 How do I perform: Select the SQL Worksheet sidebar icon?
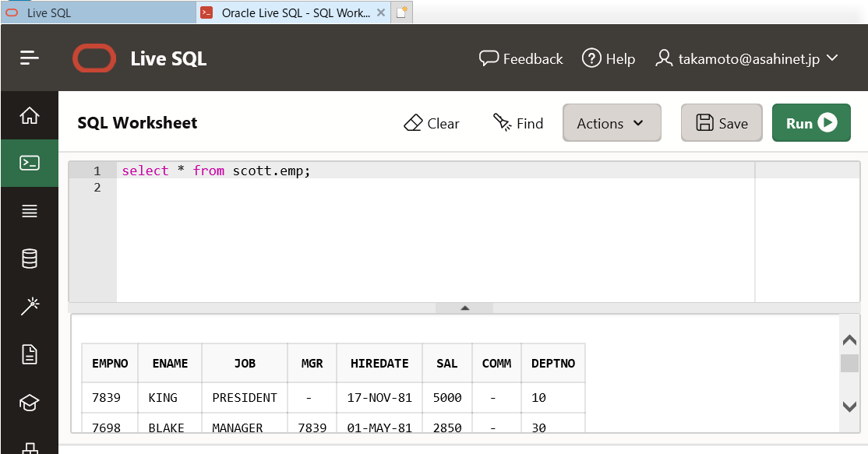[x=30, y=163]
